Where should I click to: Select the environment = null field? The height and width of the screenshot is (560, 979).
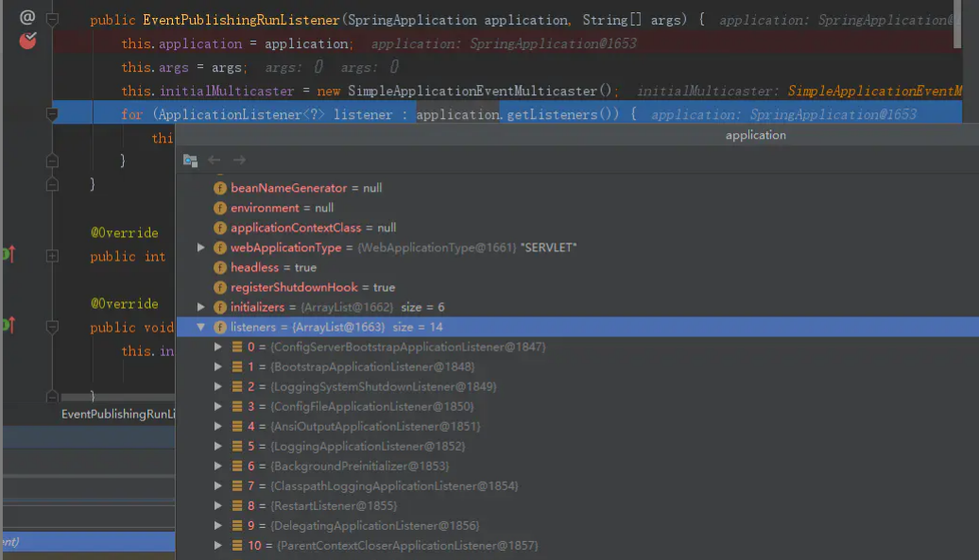coord(283,208)
